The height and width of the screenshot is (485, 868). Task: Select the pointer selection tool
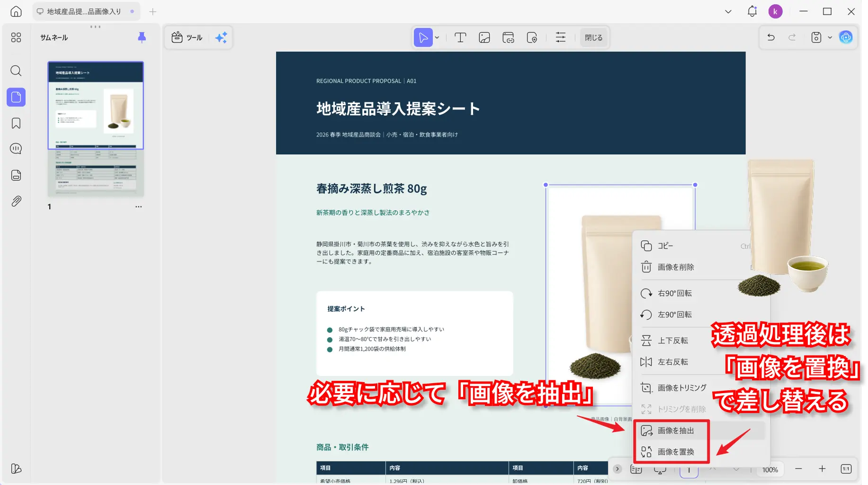coord(423,37)
